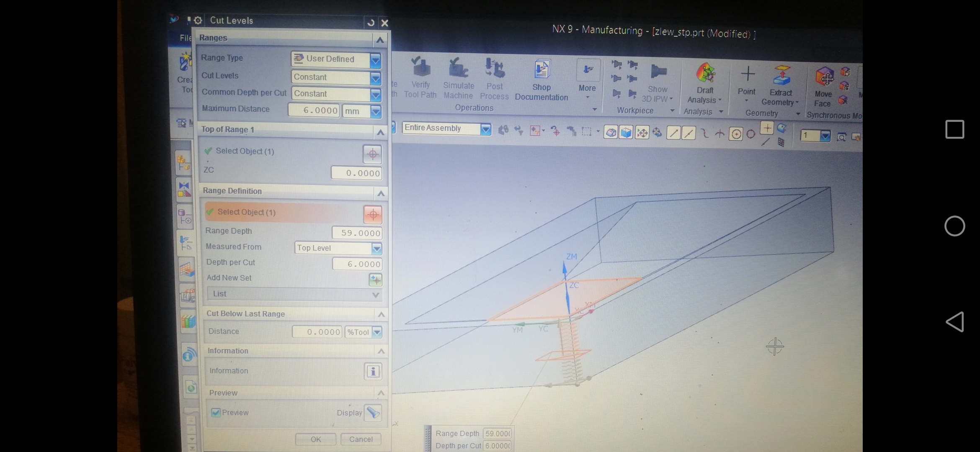Tap the Android back triangle button
This screenshot has width=980, height=452.
955,322
